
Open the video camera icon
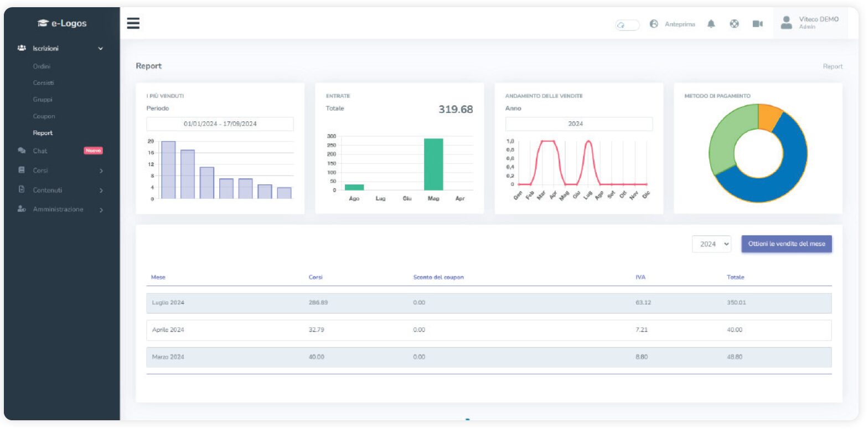point(757,24)
